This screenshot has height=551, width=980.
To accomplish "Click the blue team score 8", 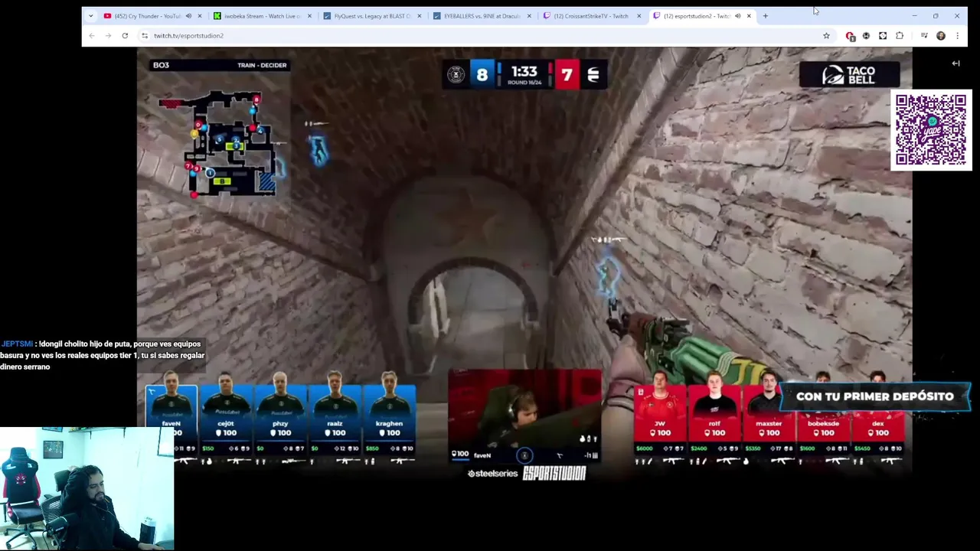I will [482, 74].
